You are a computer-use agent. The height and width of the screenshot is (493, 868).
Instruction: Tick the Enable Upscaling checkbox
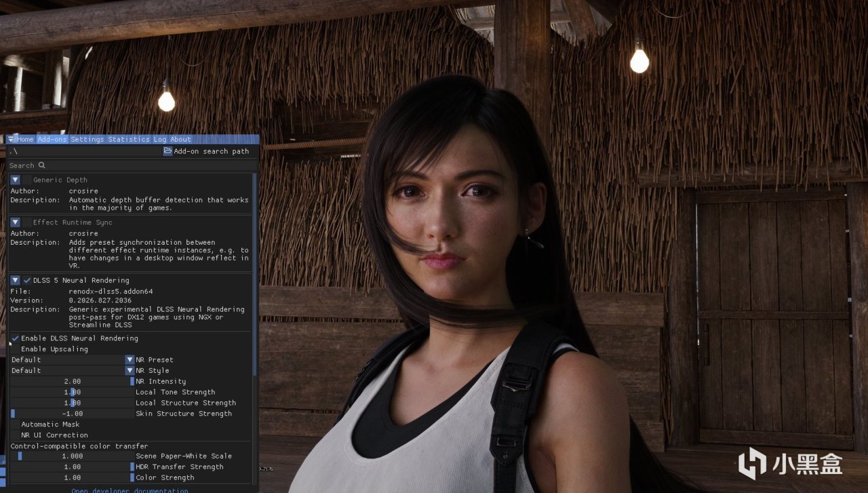click(x=15, y=349)
